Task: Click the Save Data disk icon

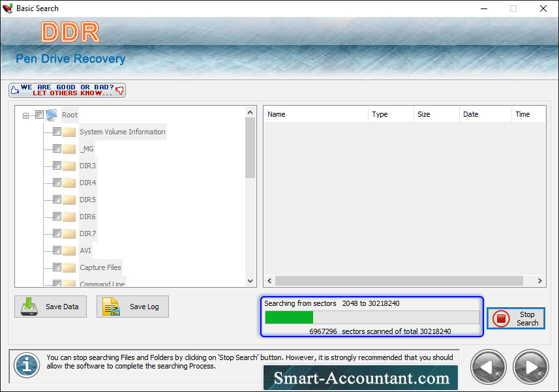Action: (x=29, y=307)
